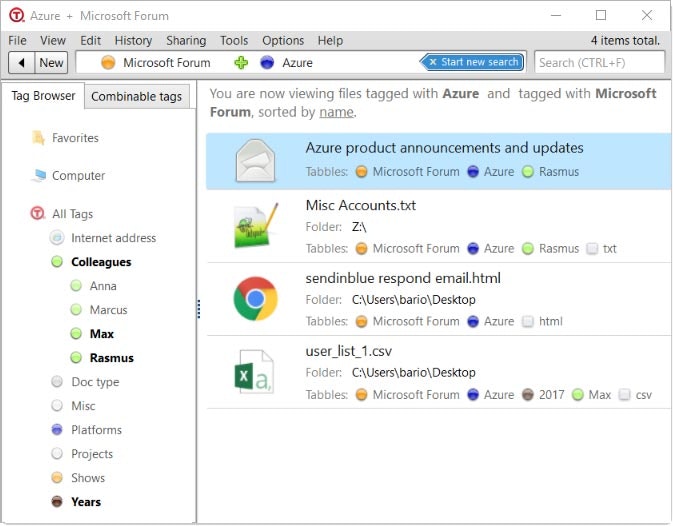This screenshot has width=673, height=526.
Task: Select the Max tag in tree
Action: (92, 334)
